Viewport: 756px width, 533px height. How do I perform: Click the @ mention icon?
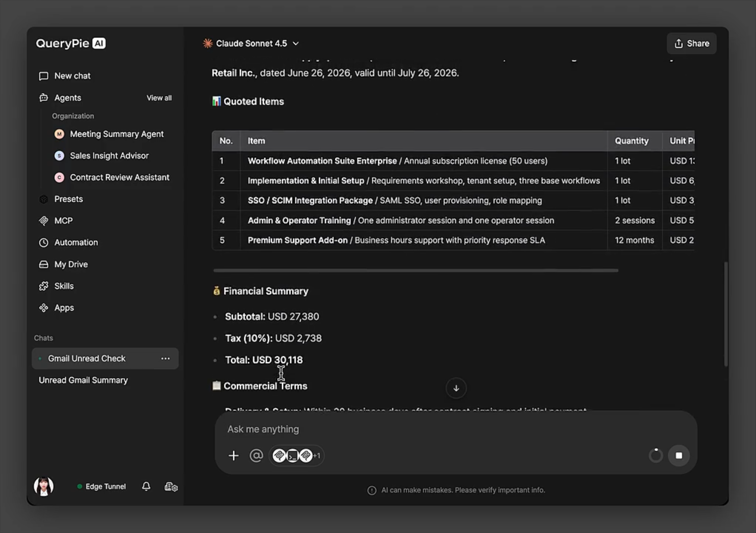(256, 456)
